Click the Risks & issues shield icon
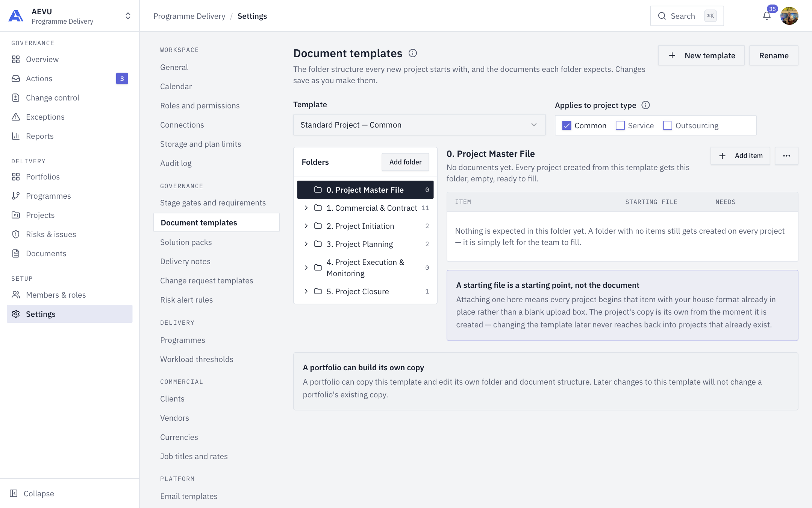Image resolution: width=812 pixels, height=508 pixels. pos(16,234)
